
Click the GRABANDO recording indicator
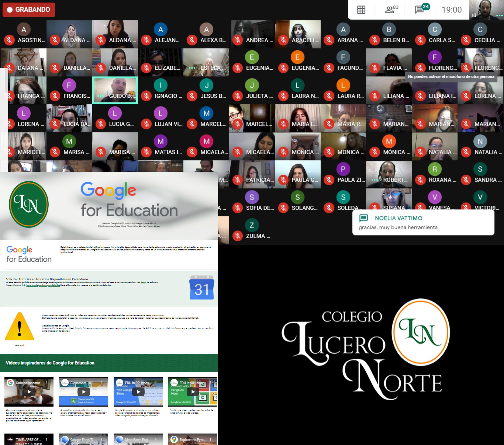pos(29,10)
